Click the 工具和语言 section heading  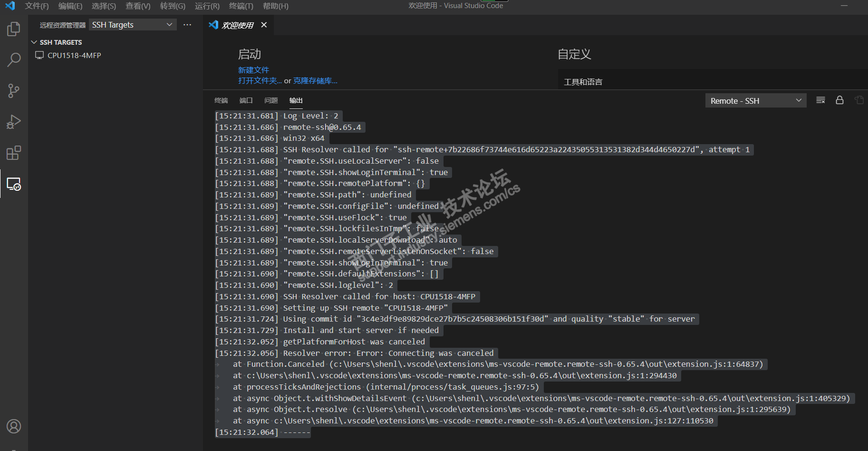583,82
